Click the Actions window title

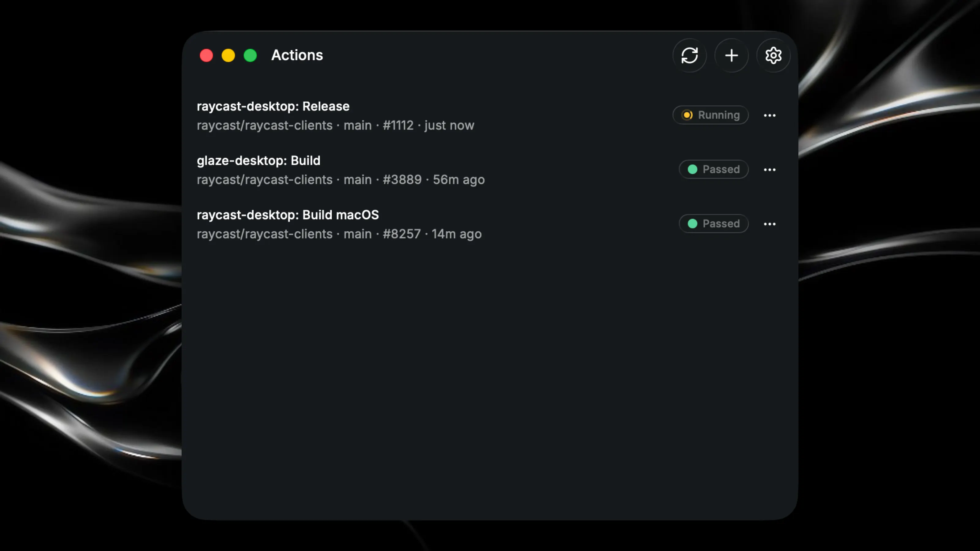(x=297, y=55)
